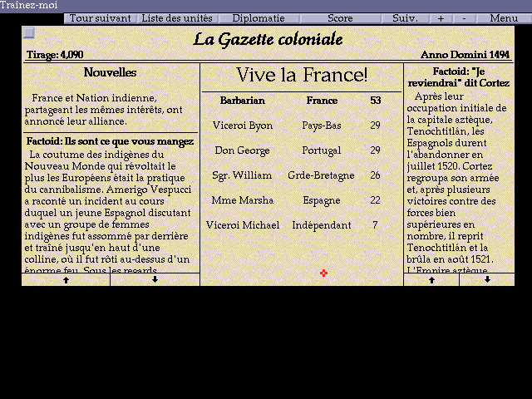532x399 pixels.
Task: Select the Suiv. button
Action: click(x=405, y=18)
